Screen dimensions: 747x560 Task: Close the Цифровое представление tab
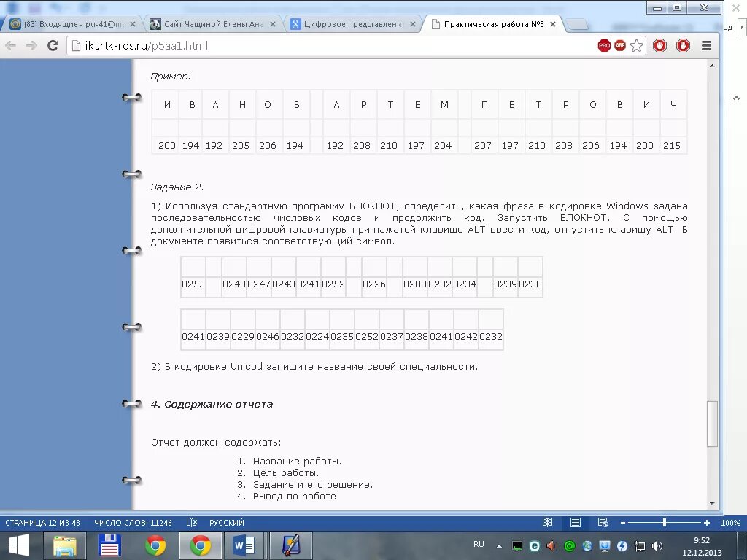tap(413, 24)
